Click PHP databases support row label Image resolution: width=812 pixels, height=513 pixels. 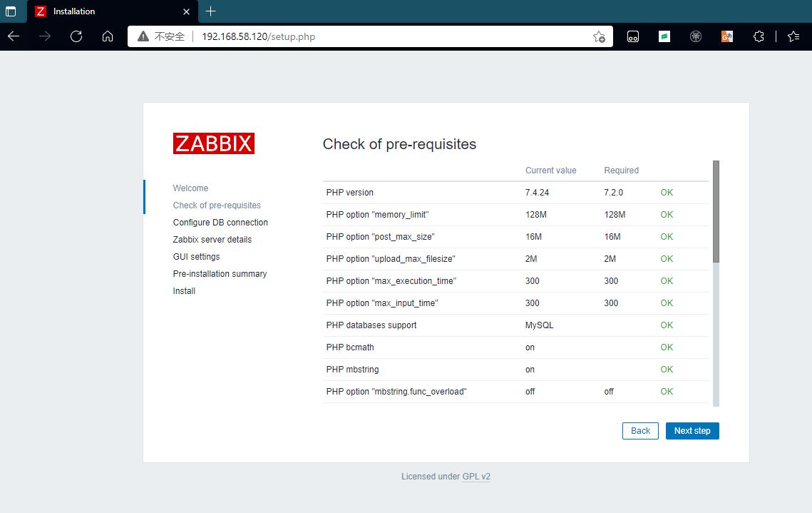pos(371,325)
